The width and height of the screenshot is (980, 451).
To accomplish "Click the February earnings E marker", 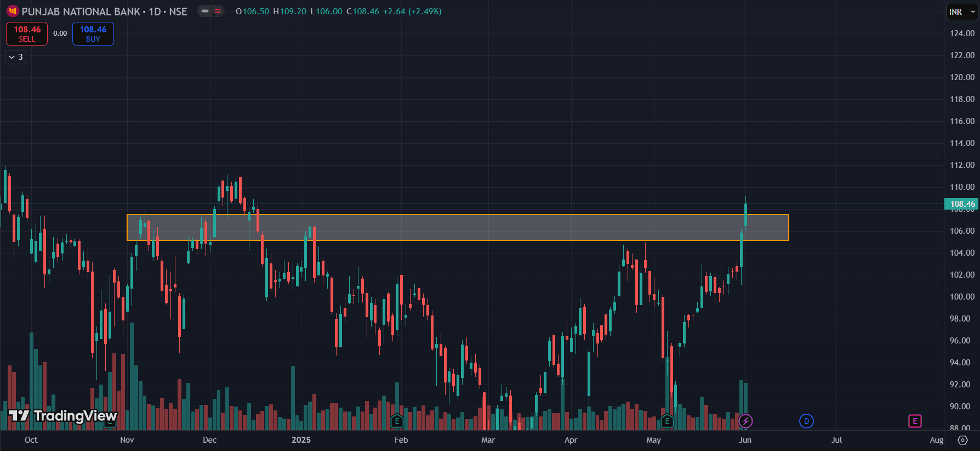I will coord(397,421).
